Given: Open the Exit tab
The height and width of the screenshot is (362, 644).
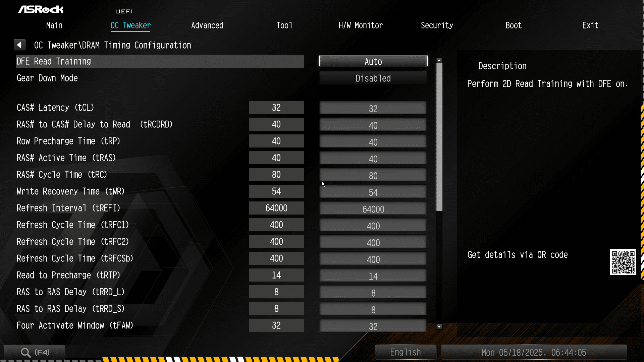Looking at the screenshot, I should (x=590, y=25).
